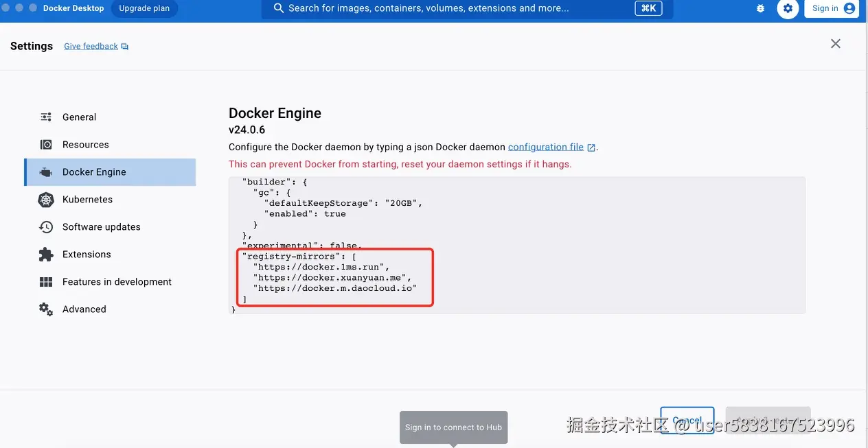Click the Docker Desktop title
This screenshot has width=868, height=448.
click(x=73, y=8)
